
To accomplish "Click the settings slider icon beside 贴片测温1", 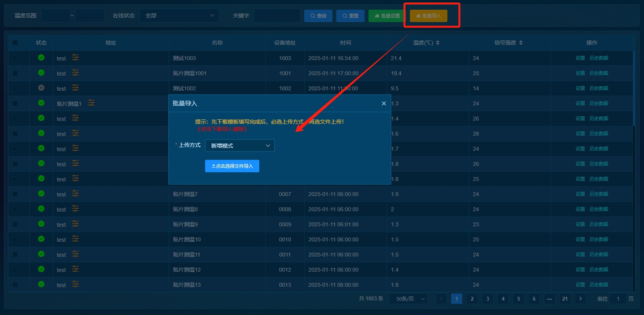I will tap(91, 103).
